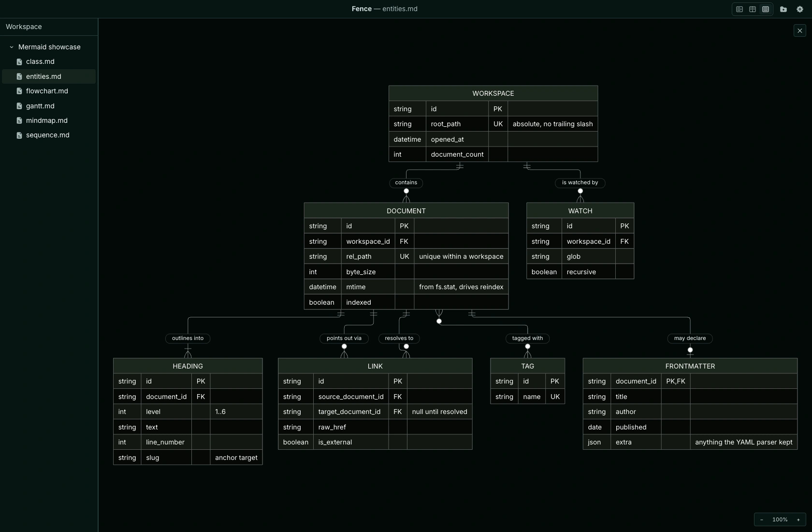Select the "outlines into" relationship label

click(188, 339)
